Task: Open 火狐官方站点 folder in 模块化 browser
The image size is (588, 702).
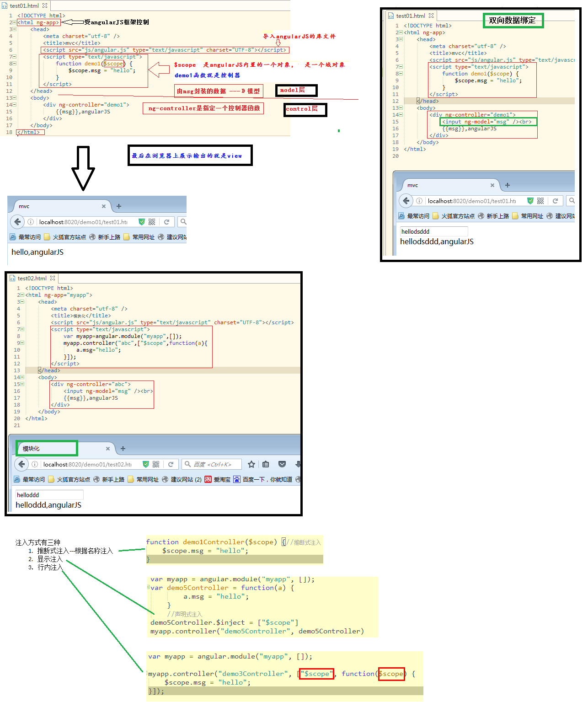Action: (69, 479)
